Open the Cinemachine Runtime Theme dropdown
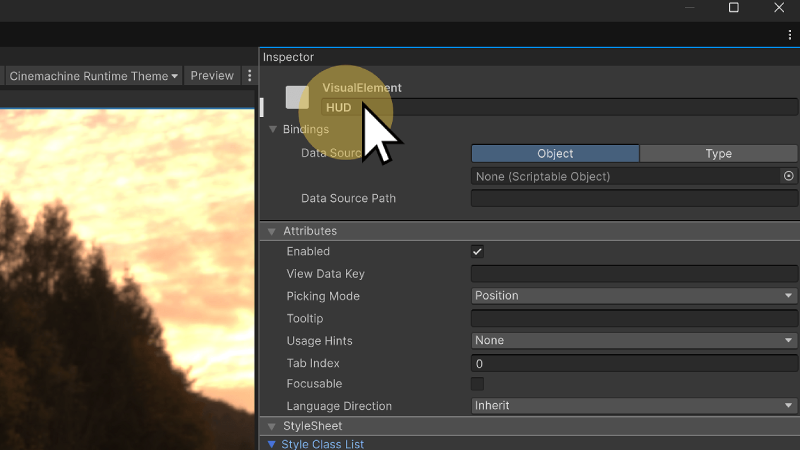The image size is (800, 450). coord(94,76)
